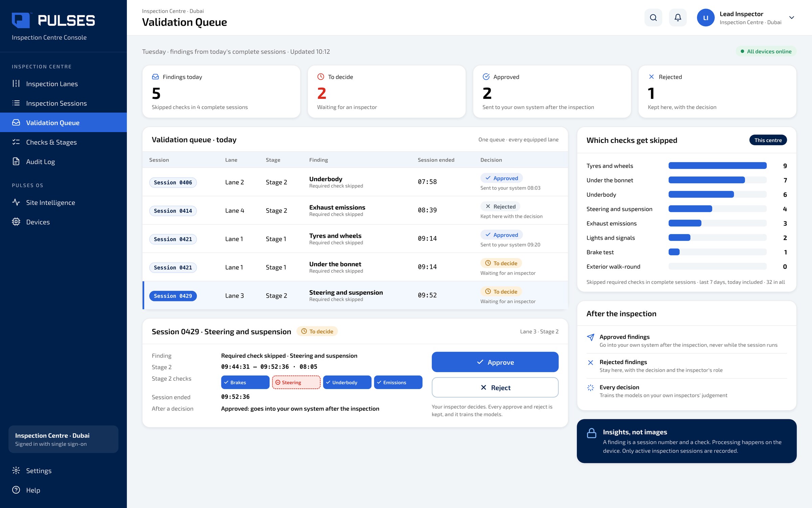Open Checks & Stages in sidebar

(x=63, y=142)
